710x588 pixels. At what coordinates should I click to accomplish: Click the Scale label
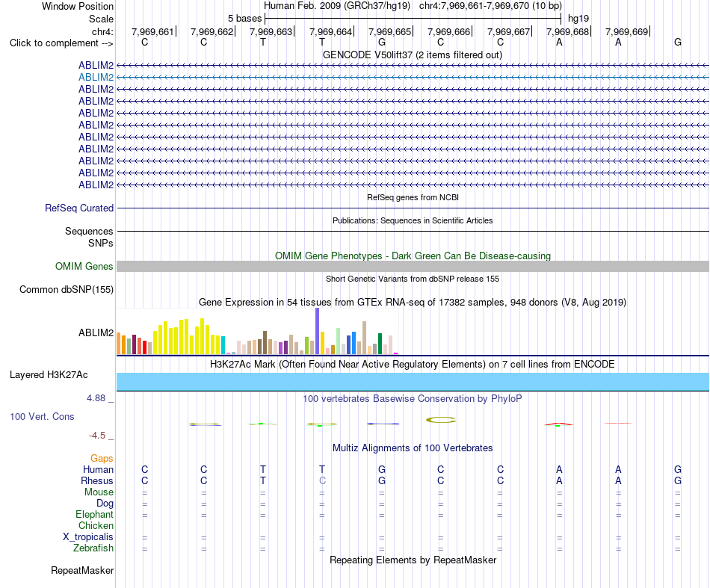click(101, 19)
